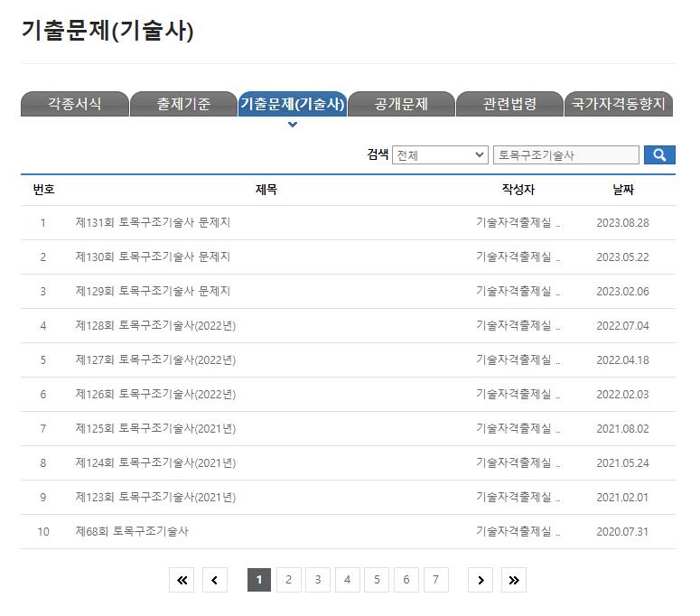Go to first page with double-left arrow
The height and width of the screenshot is (616, 700).
(x=182, y=580)
